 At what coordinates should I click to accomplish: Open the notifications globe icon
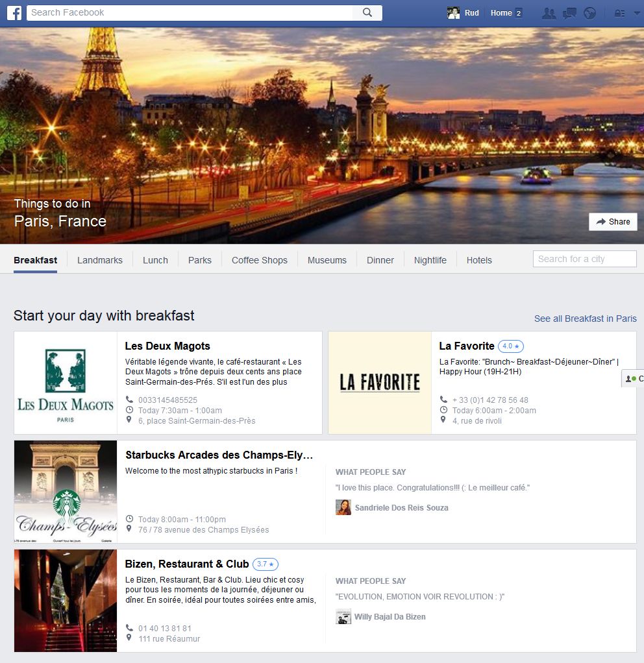[x=590, y=13]
